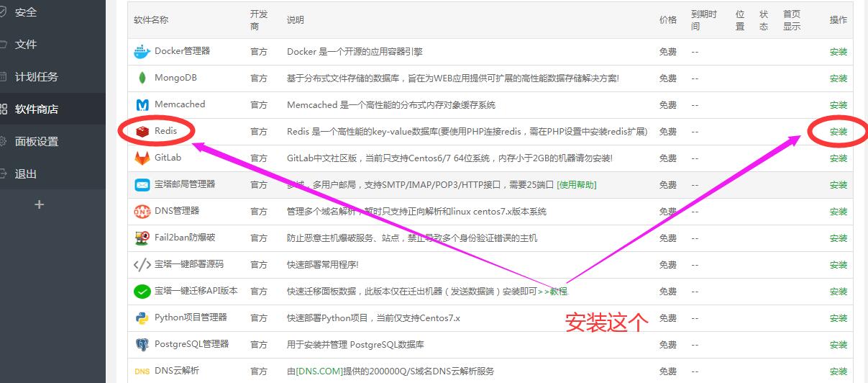Viewport: 868px width, 383px height.
Task: Click the Redis red cube icon
Action: pos(142,132)
